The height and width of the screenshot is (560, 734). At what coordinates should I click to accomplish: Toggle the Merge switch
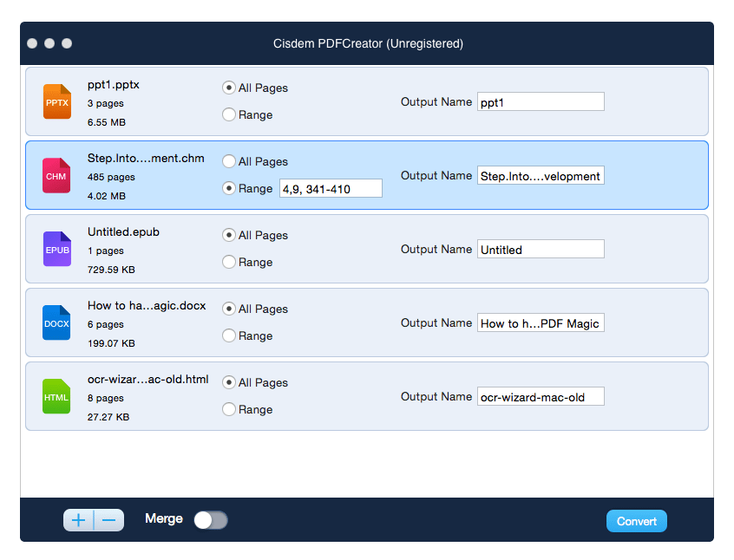pos(211,520)
